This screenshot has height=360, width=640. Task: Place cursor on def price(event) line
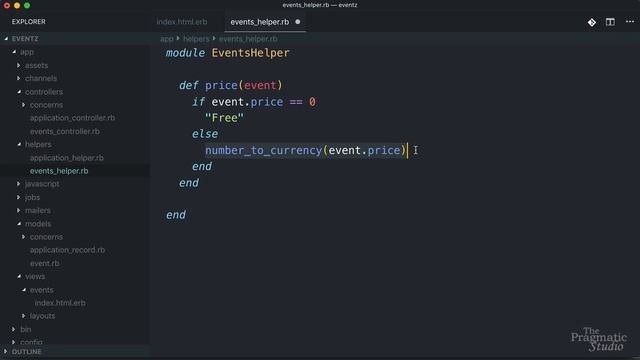click(x=231, y=85)
